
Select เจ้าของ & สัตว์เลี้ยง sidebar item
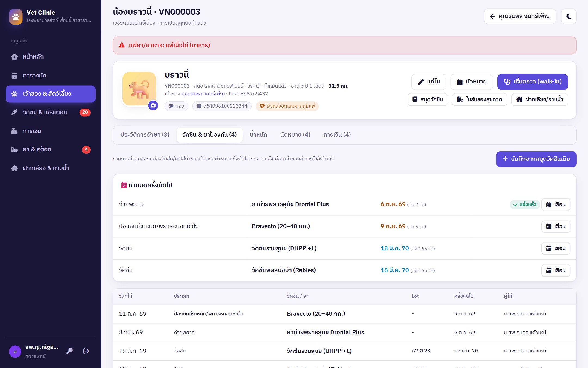51,94
